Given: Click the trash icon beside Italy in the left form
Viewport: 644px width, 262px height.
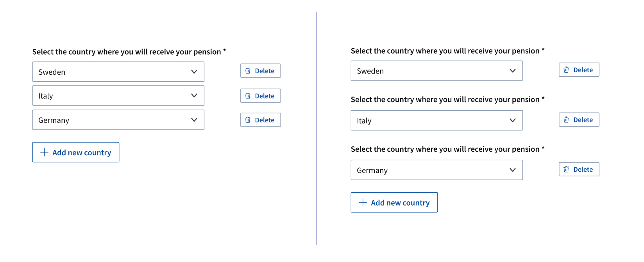Looking at the screenshot, I should pos(248,96).
